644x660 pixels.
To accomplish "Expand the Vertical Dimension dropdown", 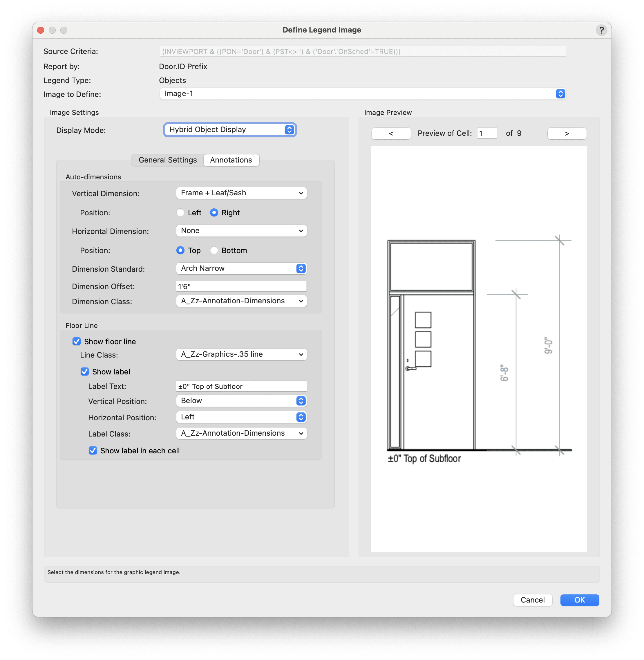I will [241, 193].
